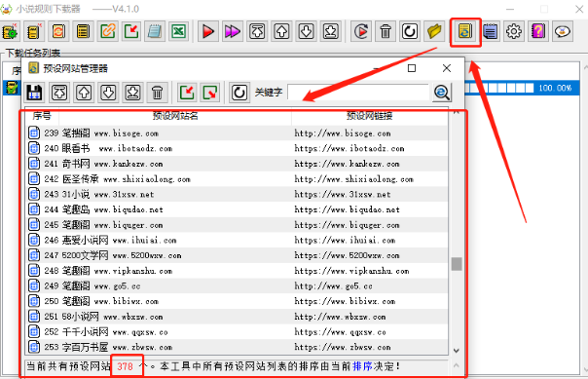Image resolution: width=588 pixels, height=379 pixels.
Task: Select row 249 www.go5.cc
Action: coord(237,285)
